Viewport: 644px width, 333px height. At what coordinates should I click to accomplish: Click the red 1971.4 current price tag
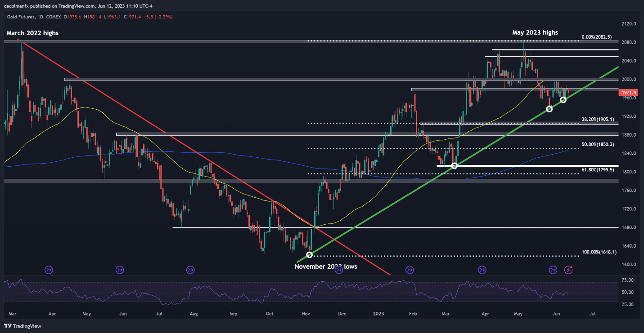[x=629, y=93]
